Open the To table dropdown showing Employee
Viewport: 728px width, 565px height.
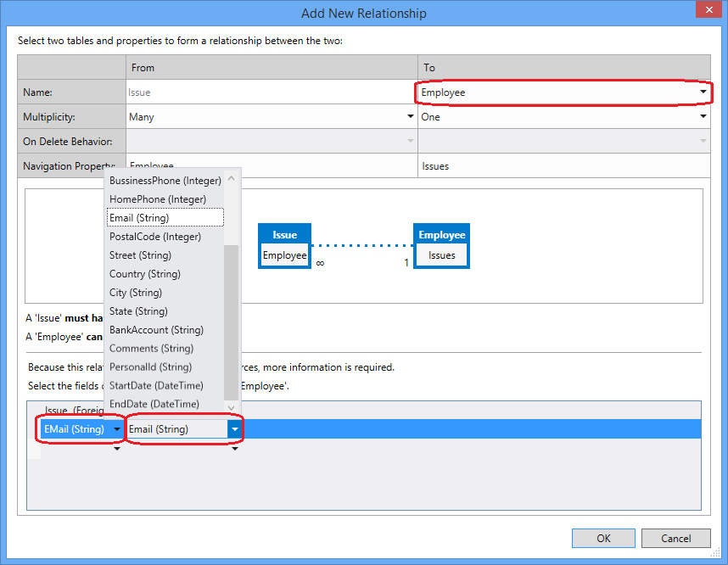pyautogui.click(x=702, y=92)
